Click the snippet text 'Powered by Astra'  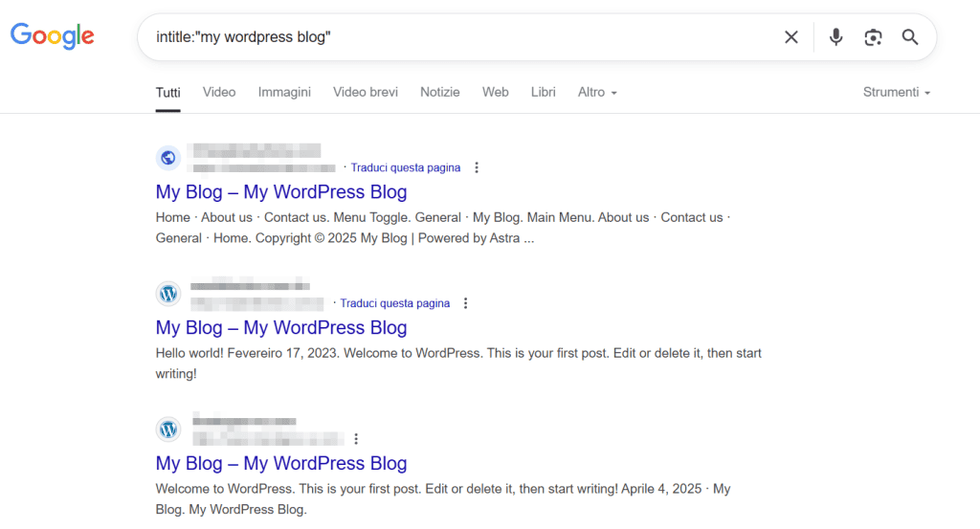(x=469, y=238)
